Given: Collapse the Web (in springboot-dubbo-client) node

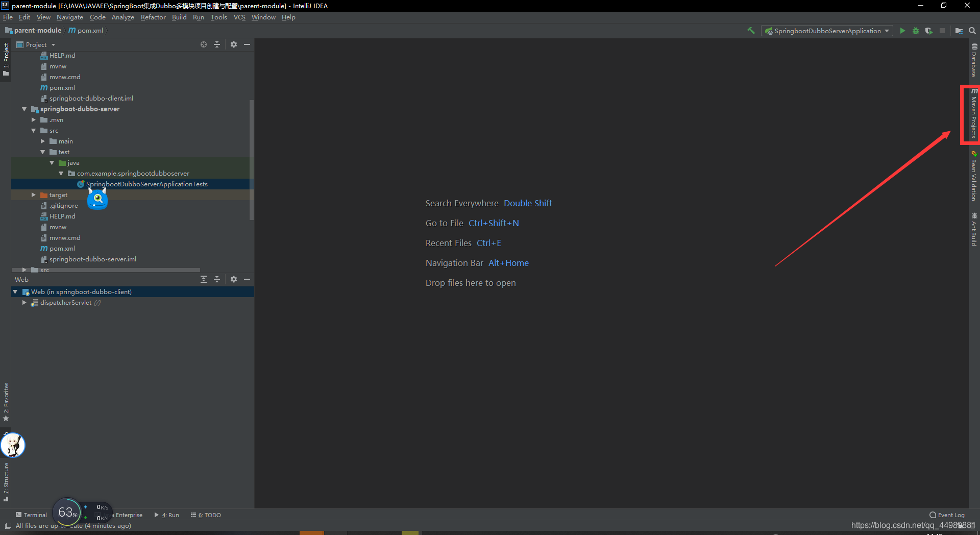Looking at the screenshot, I should tap(15, 291).
